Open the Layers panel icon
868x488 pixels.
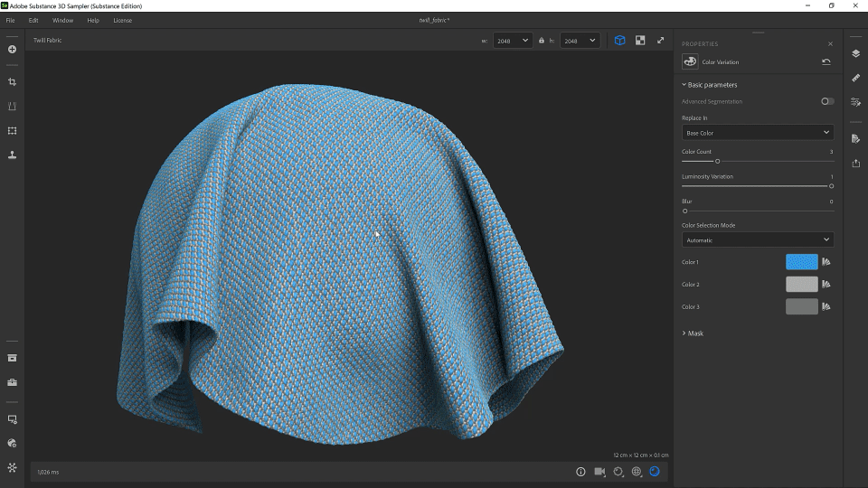point(855,53)
